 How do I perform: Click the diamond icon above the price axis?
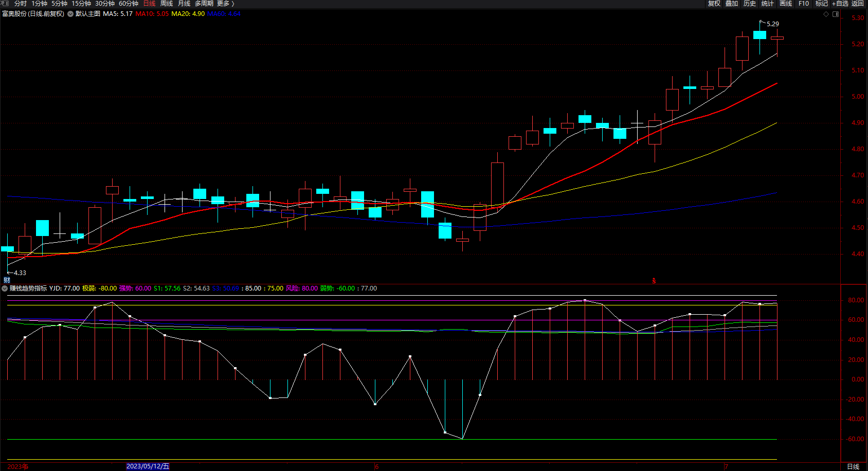pyautogui.click(x=826, y=14)
